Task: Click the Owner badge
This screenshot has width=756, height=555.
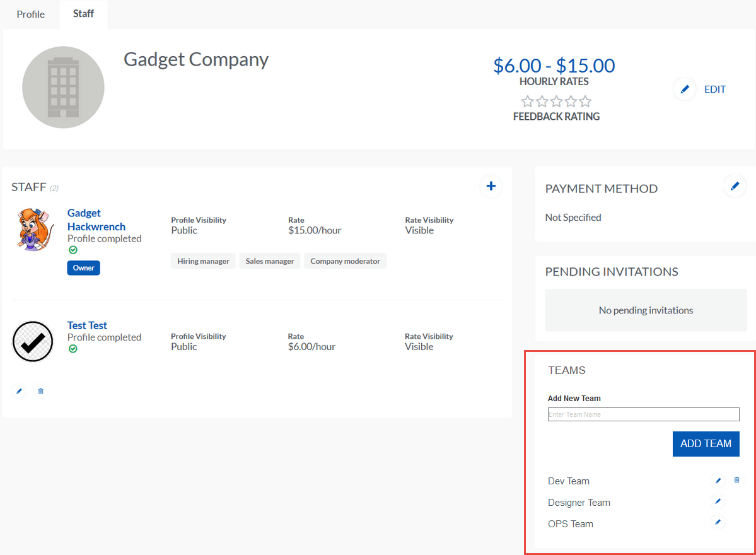Action: click(83, 268)
